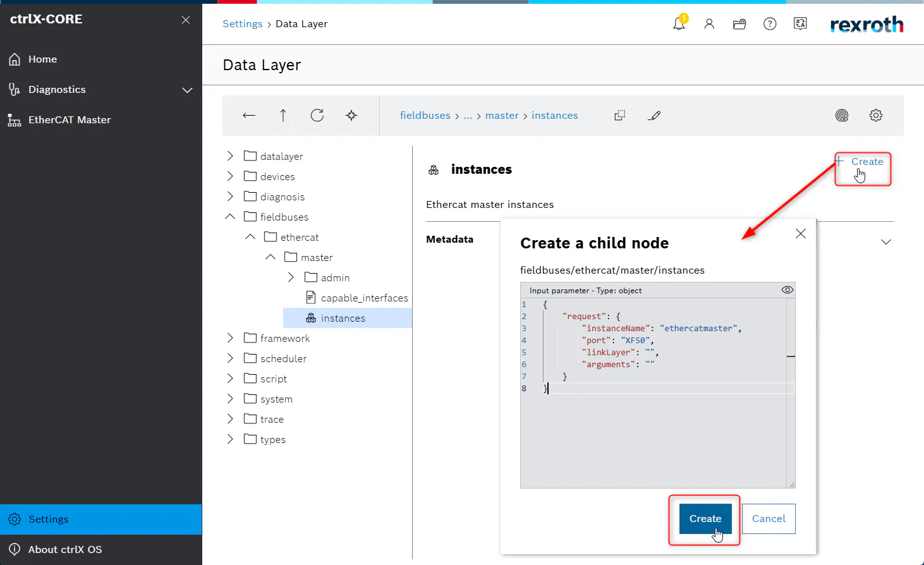Click the sparkle favorites toolbar icon
The image size is (924, 565).
pyautogui.click(x=351, y=115)
